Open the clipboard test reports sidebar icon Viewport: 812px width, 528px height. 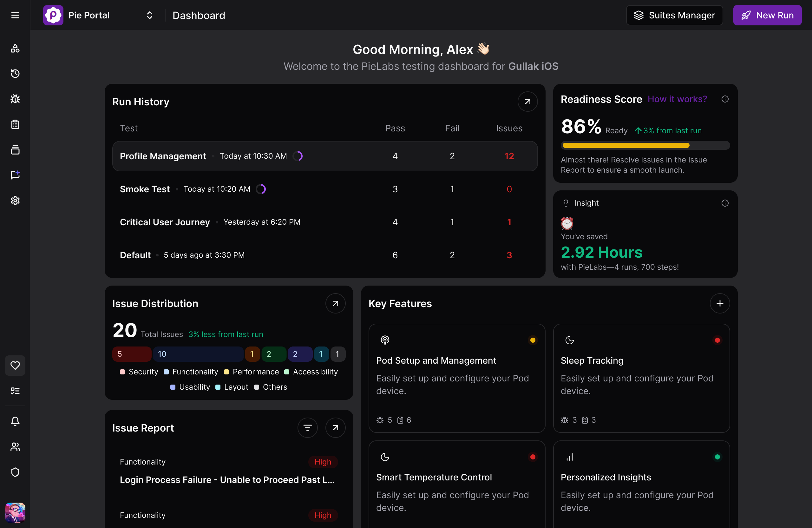(15, 124)
